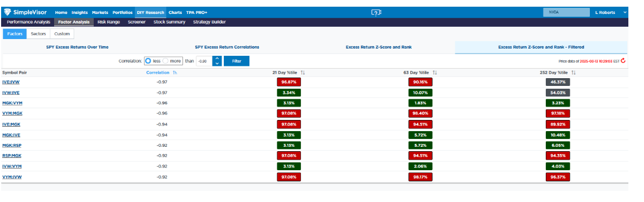Switch to Factor Analysis tab
The image size is (644, 202).
point(74,22)
